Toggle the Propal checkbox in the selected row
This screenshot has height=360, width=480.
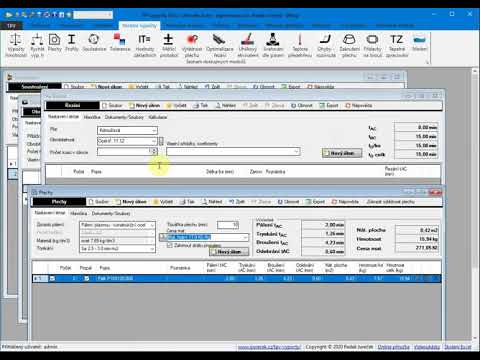pos(87,278)
